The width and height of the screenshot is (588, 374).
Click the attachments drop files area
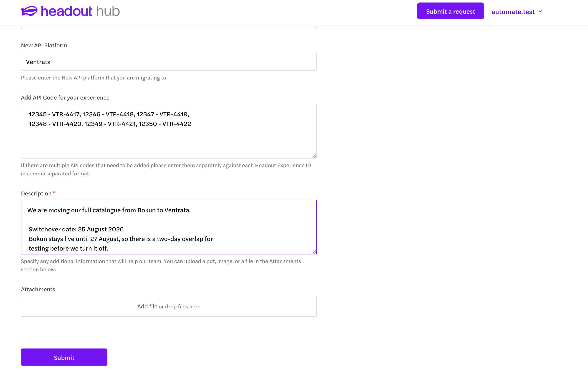click(169, 306)
